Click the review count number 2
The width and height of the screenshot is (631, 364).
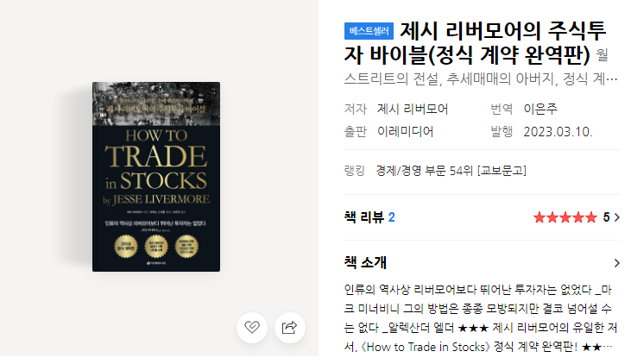click(x=392, y=217)
